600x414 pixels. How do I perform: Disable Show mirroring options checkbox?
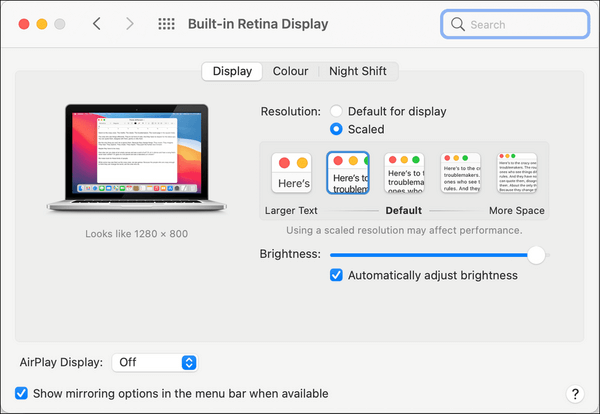(22, 394)
